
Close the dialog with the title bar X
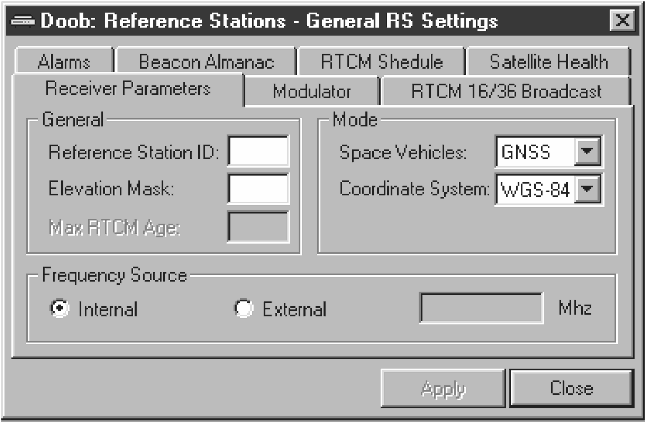point(622,20)
